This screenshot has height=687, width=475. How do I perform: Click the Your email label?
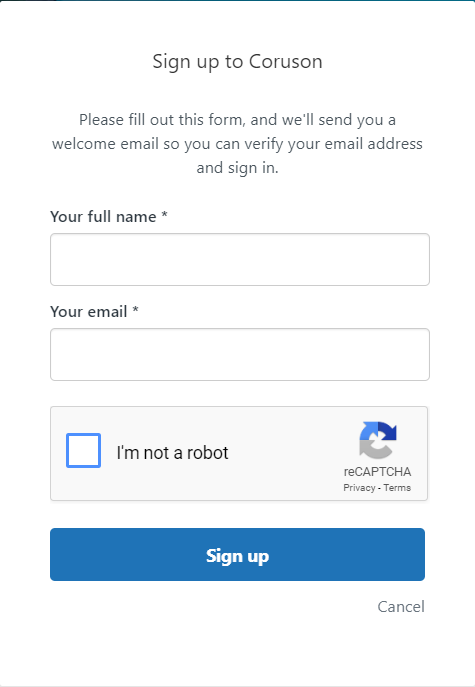click(x=89, y=312)
